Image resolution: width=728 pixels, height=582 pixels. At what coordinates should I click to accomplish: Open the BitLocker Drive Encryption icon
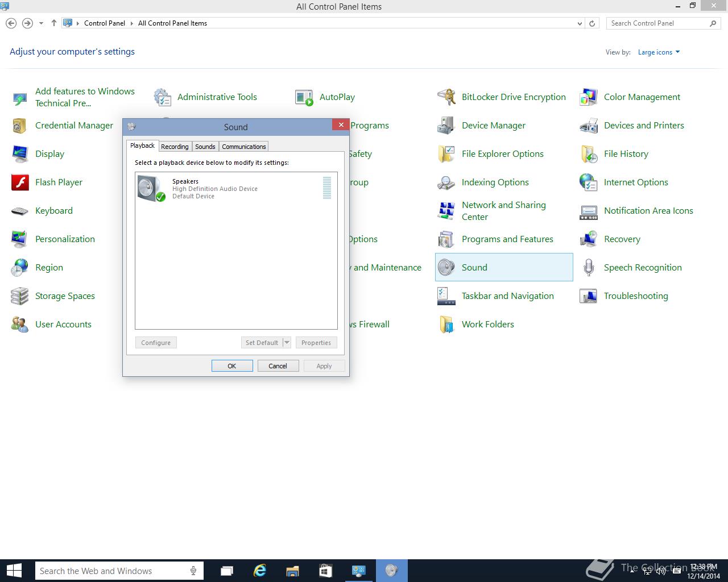446,97
